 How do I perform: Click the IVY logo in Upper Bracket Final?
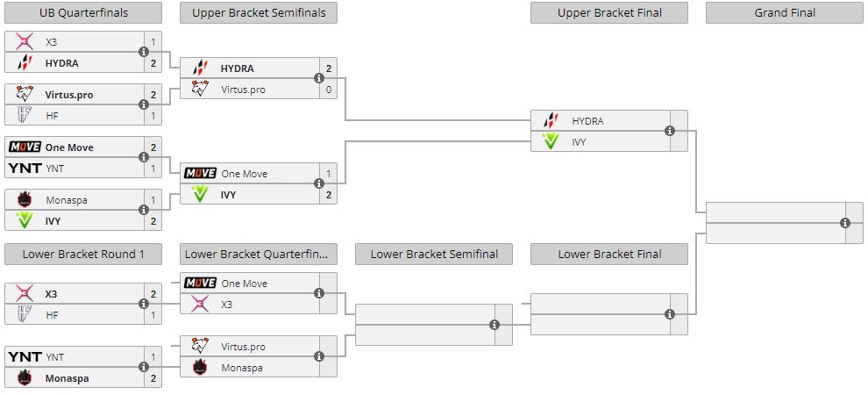point(551,141)
